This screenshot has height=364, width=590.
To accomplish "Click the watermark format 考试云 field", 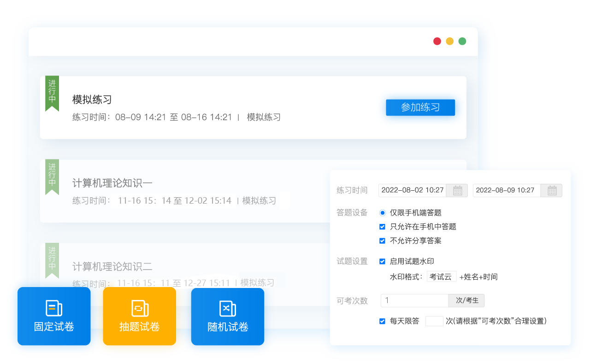I will (441, 277).
